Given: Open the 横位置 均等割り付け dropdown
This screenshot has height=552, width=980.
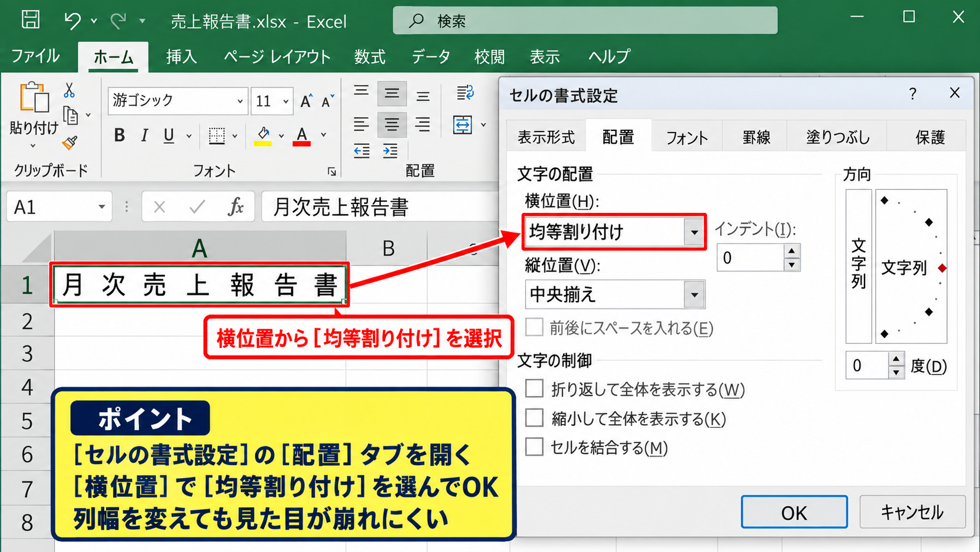Looking at the screenshot, I should (695, 232).
